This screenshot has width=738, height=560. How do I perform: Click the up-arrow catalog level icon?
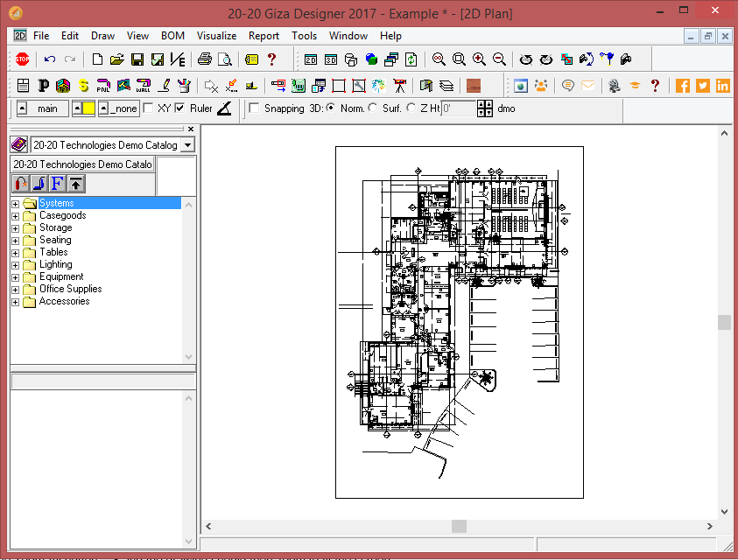[x=76, y=184]
